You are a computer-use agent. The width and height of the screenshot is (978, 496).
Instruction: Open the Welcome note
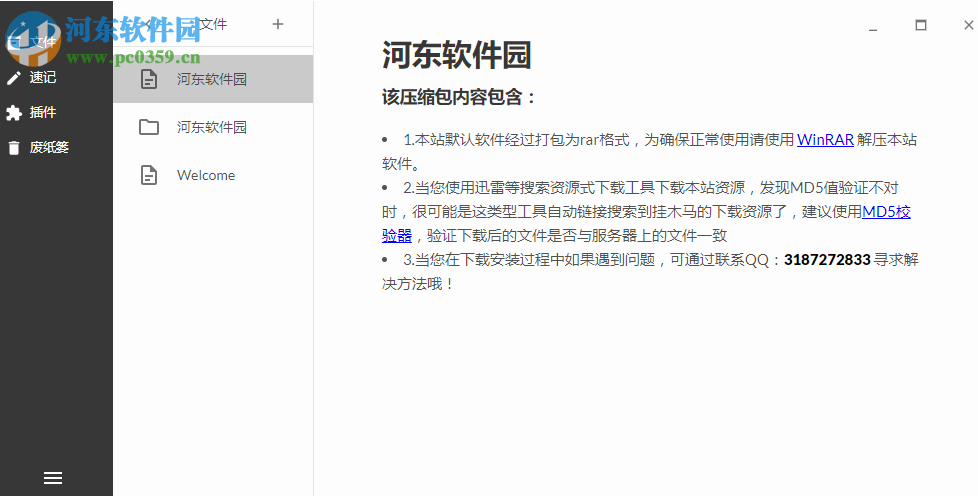[213, 175]
